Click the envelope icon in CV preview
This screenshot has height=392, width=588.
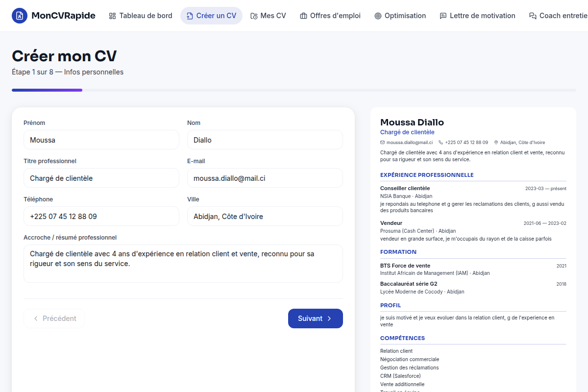[382, 142]
